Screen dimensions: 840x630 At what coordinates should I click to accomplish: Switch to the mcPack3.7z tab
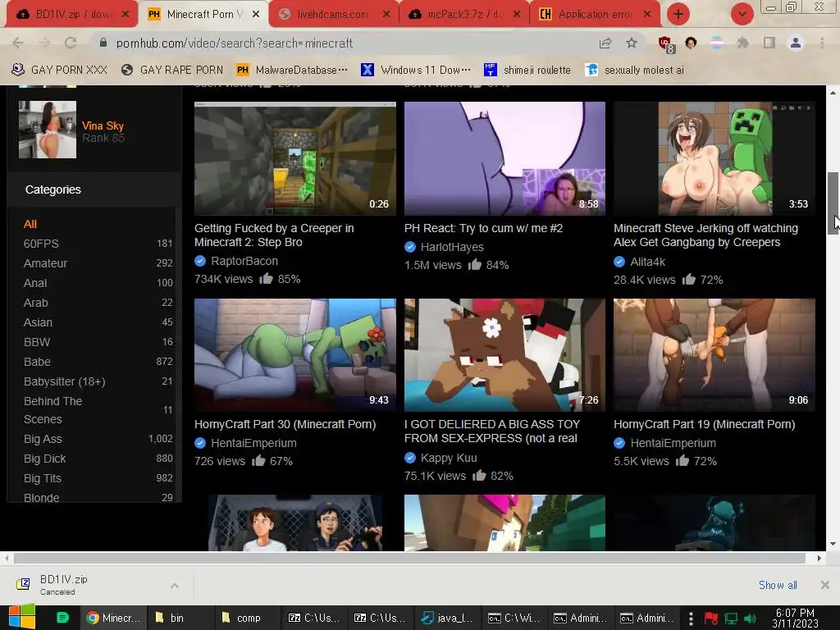(x=463, y=15)
